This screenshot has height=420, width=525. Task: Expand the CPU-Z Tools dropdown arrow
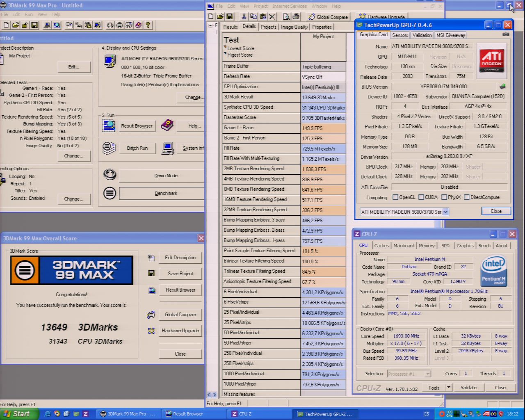[448, 388]
